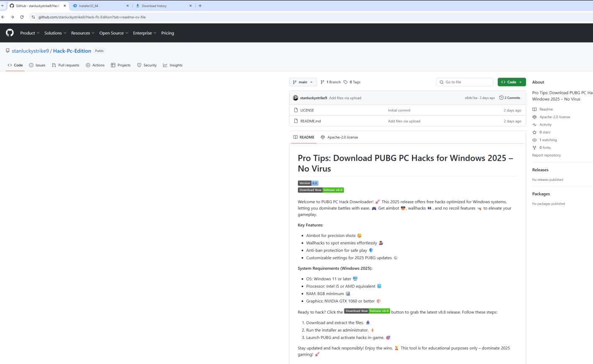The height and width of the screenshot is (364, 593).
Task: Click the site info icon in address bar
Action: tap(33, 17)
